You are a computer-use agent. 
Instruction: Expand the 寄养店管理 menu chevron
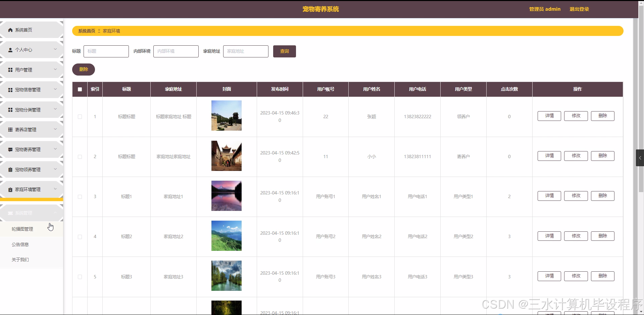pos(55,129)
